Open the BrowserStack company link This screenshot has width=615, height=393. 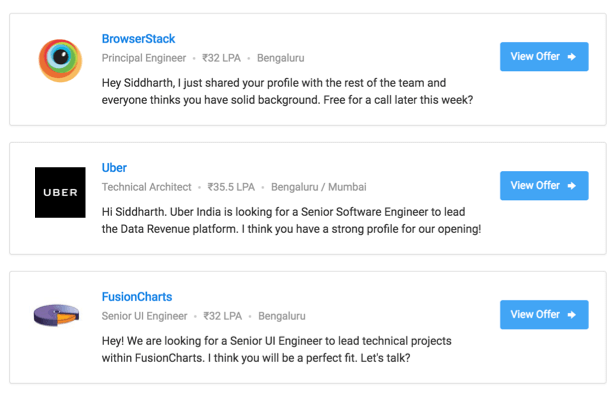pyautogui.click(x=138, y=39)
